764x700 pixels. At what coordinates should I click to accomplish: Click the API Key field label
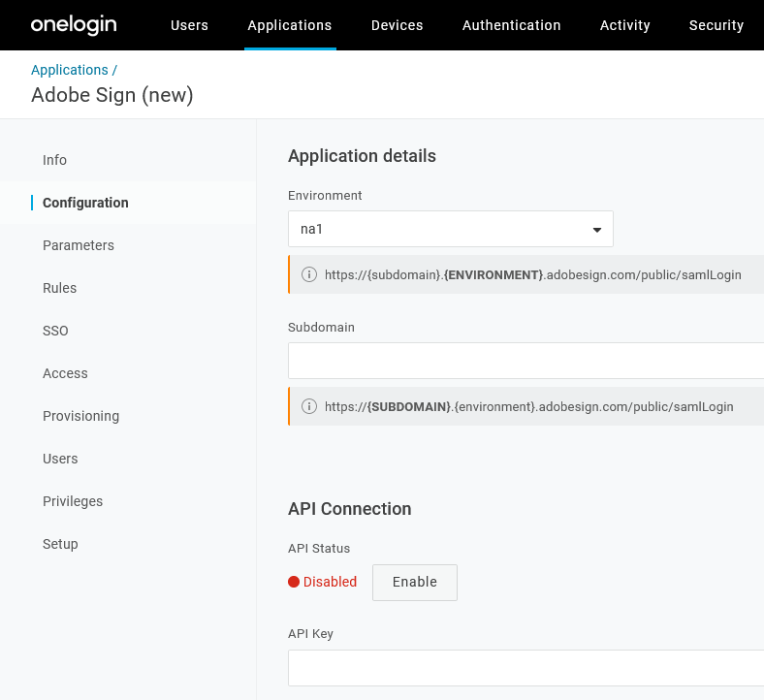(x=310, y=633)
